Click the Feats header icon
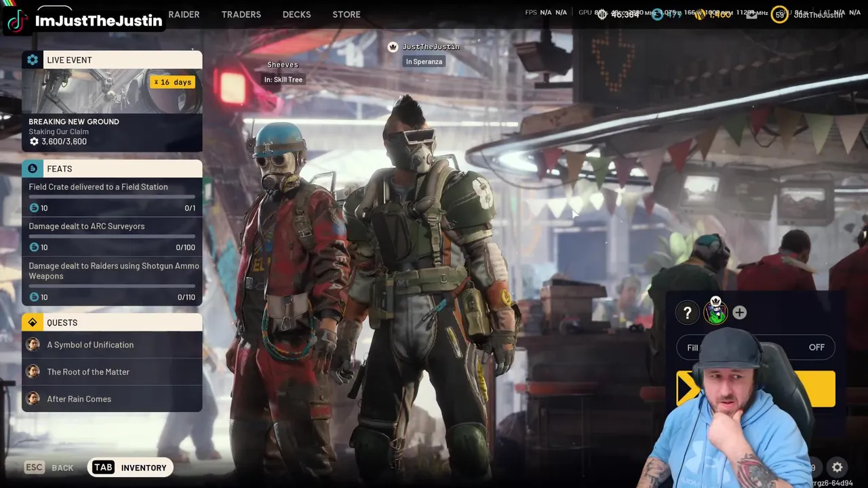 33,169
